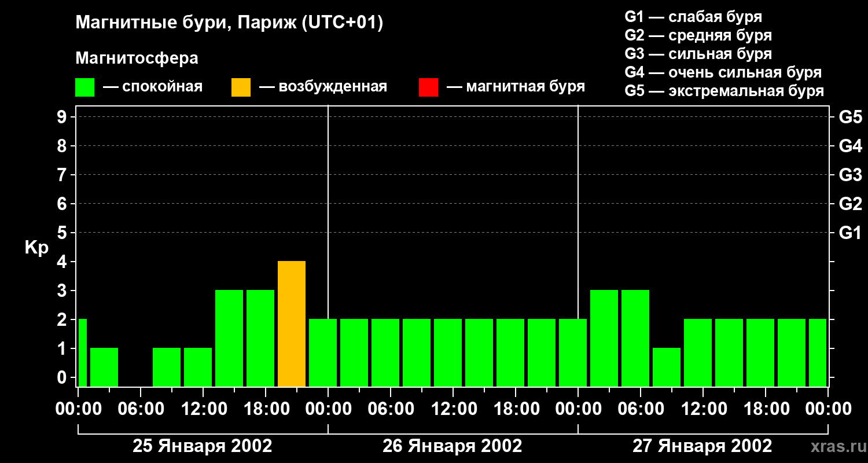Click the G5 label on the right axis
868x463 pixels.
(x=850, y=117)
